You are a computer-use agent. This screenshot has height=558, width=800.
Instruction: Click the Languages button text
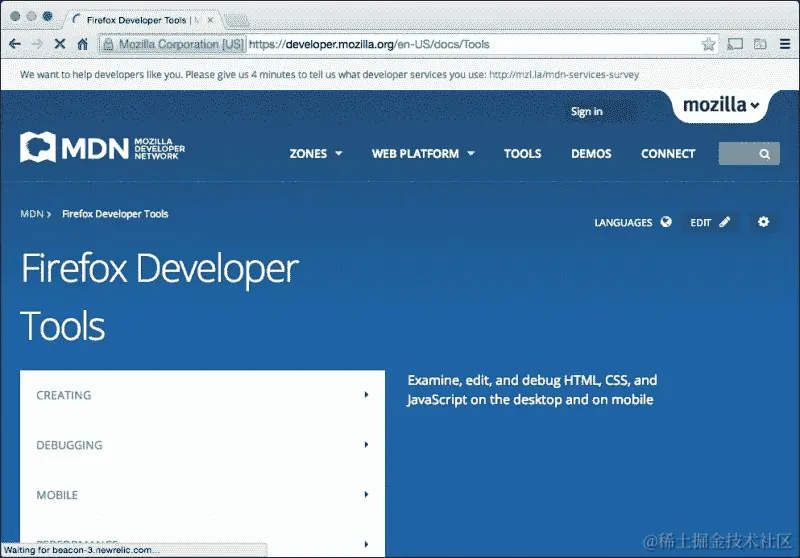coord(623,222)
